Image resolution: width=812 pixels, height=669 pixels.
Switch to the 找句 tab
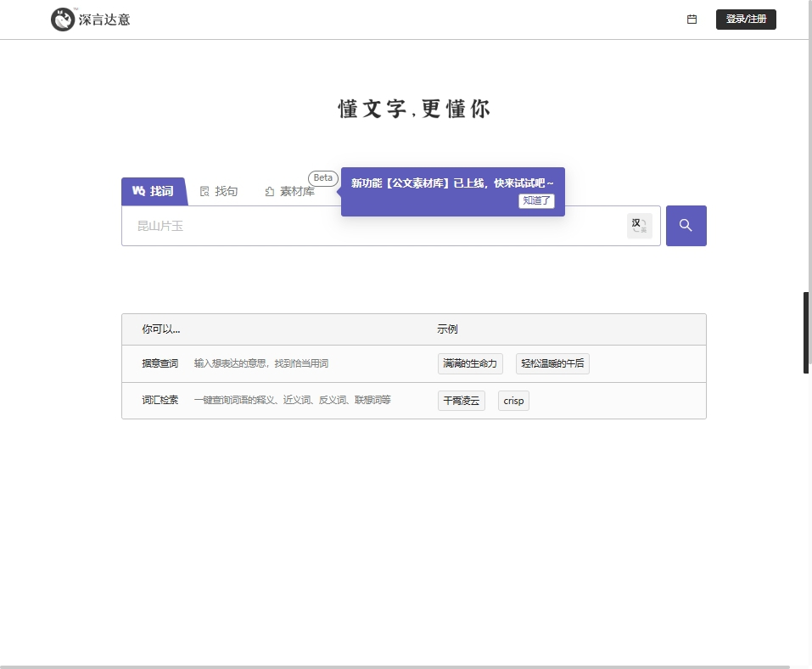pyautogui.click(x=219, y=192)
